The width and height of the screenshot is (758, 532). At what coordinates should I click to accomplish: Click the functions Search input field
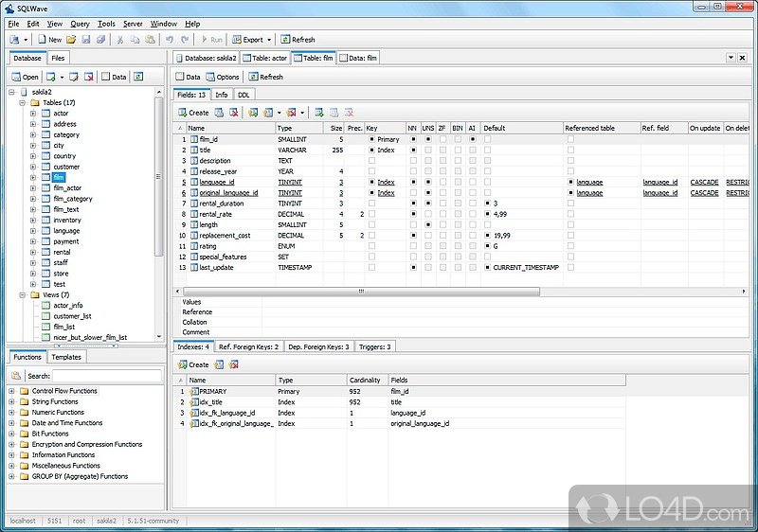click(x=106, y=376)
